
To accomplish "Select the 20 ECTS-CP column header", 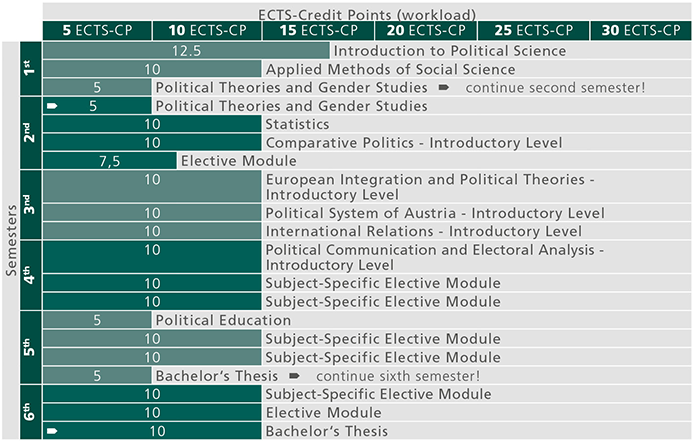I will coord(425,30).
